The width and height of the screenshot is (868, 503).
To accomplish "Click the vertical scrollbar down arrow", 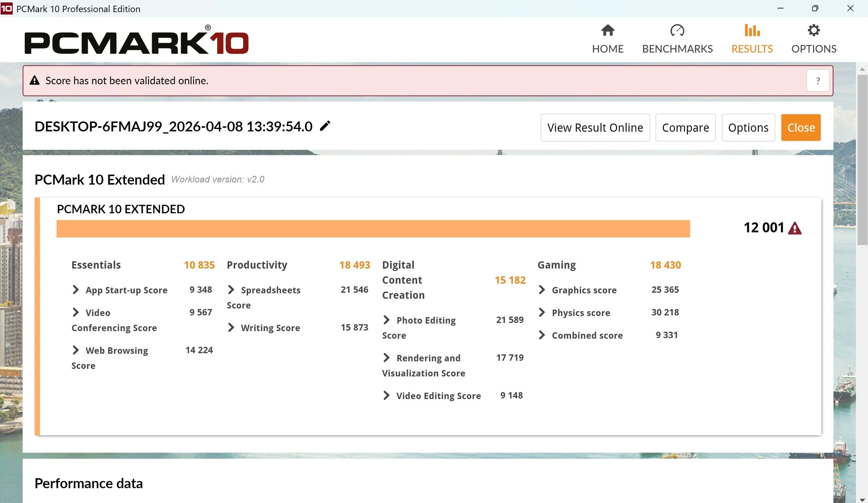I will (862, 500).
